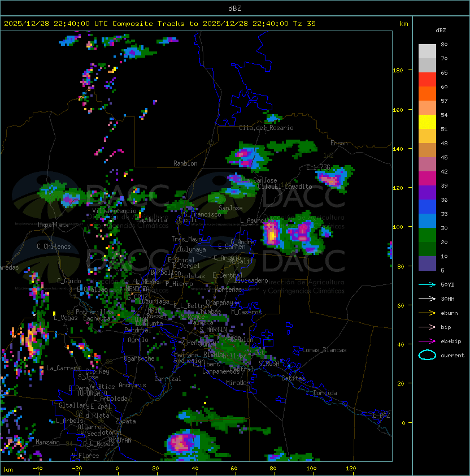This screenshot has width=470, height=476.
Task: Click the Potrerillos place label
Action: coord(94,311)
